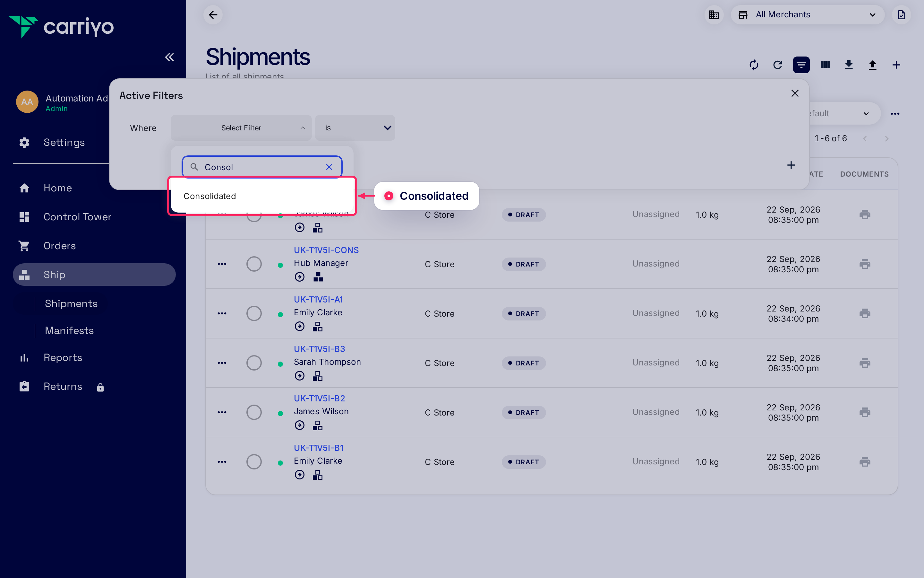
Task: Select the UK-T1V5I-B2 row checkbox circle
Action: (x=254, y=413)
